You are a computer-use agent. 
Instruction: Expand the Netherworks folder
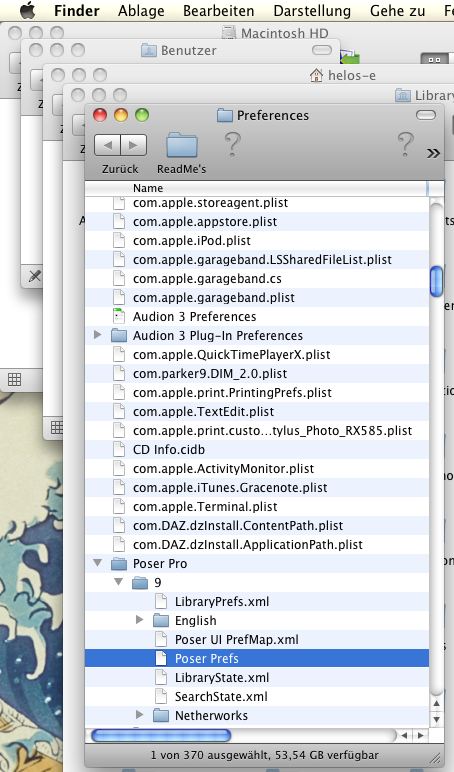[140, 715]
